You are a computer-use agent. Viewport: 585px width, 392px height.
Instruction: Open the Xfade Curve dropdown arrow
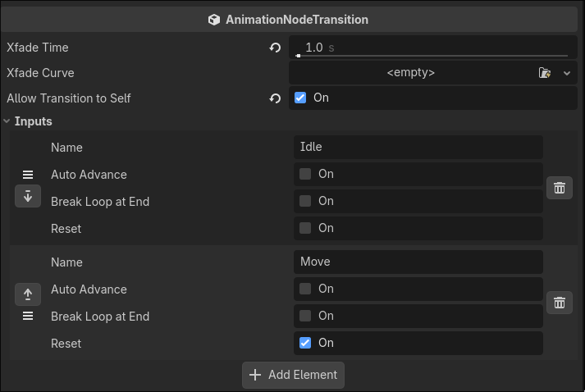click(567, 73)
